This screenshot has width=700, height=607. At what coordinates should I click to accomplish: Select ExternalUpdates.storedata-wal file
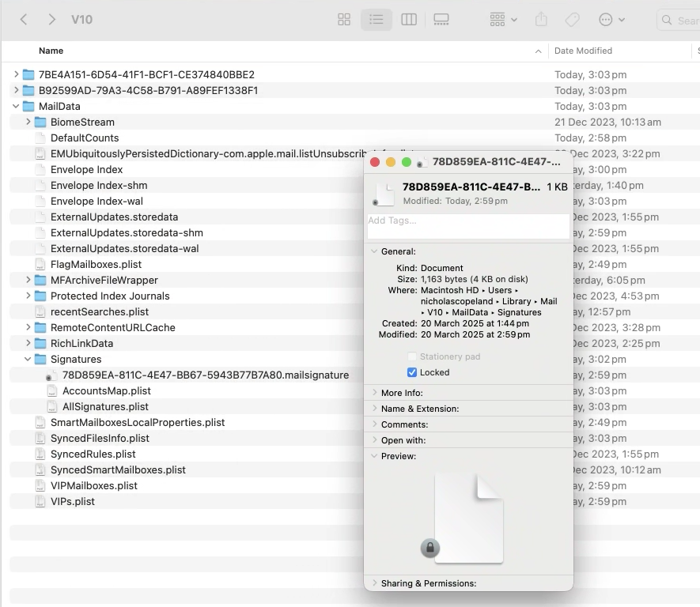tap(124, 248)
